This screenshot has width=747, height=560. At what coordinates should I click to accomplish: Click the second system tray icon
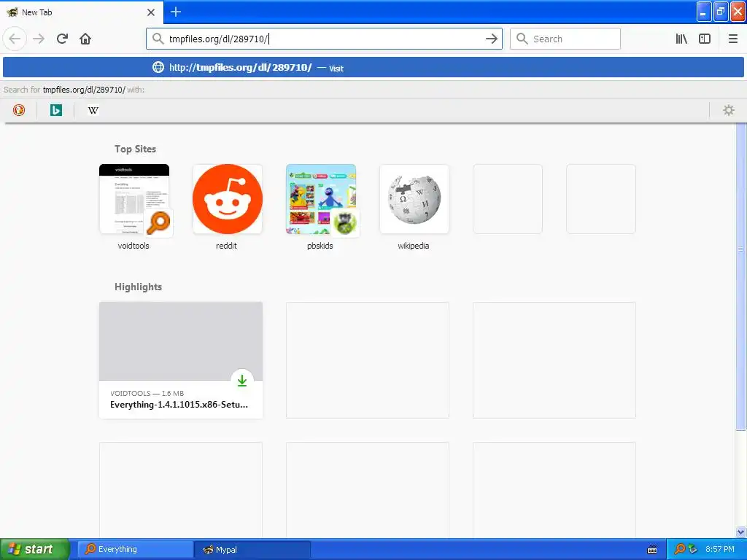coord(693,549)
